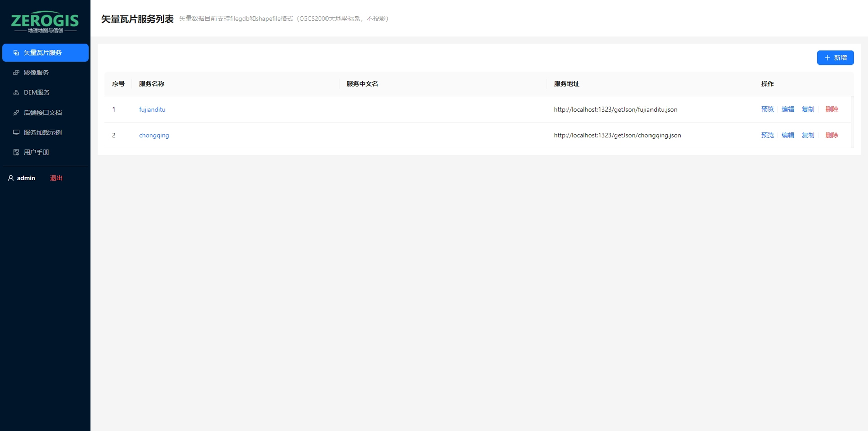Open the DEM服务 menu item
The image size is (868, 431).
[45, 92]
